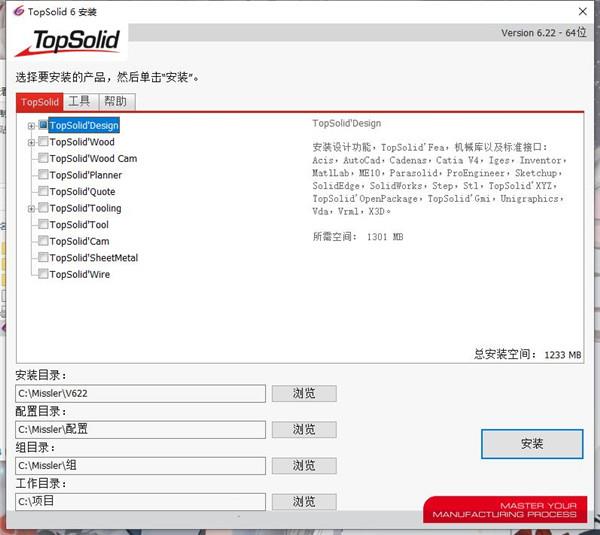The image size is (600, 535).
Task: Open the 帮助 tab
Action: pyautogui.click(x=116, y=101)
